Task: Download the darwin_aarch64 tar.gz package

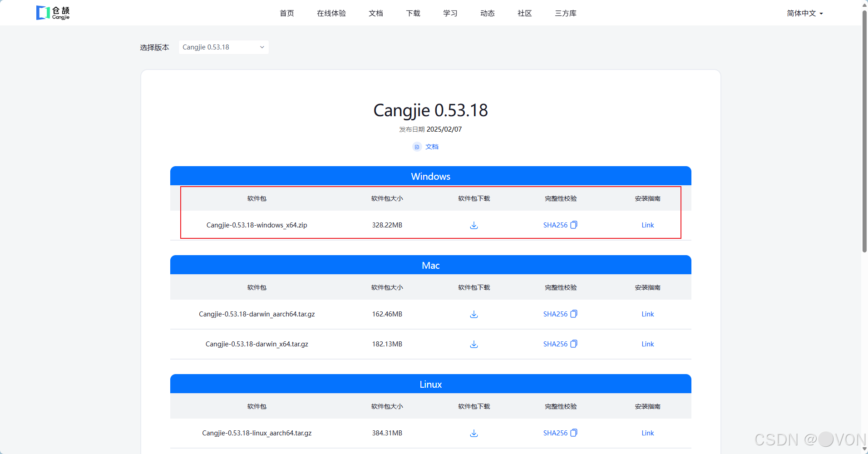Action: click(474, 314)
